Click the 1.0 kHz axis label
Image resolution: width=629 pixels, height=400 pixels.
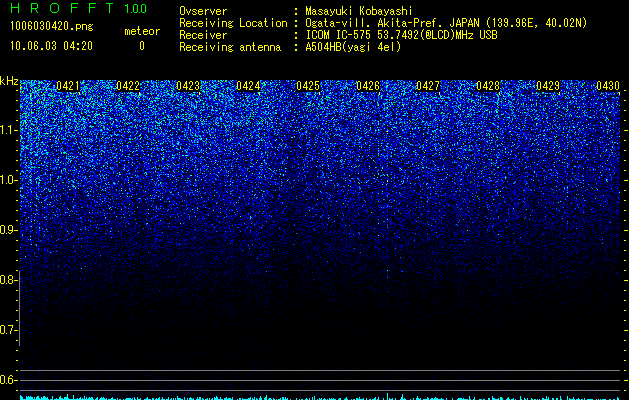coord(8,180)
